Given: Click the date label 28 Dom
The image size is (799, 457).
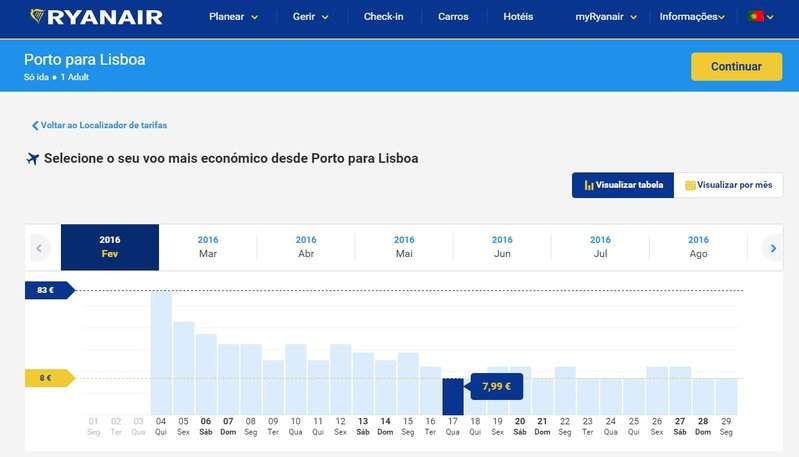Looking at the screenshot, I should tap(703, 426).
